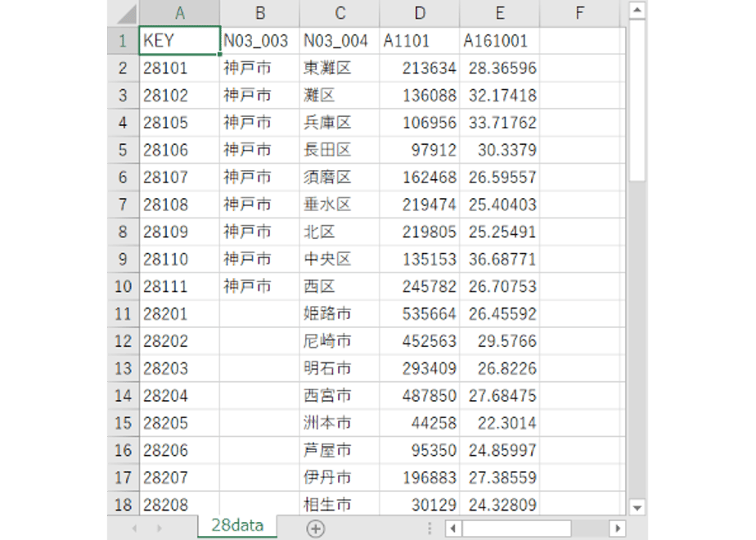The image size is (756, 540).
Task: Select cell with header N03_003
Action: click(x=259, y=41)
